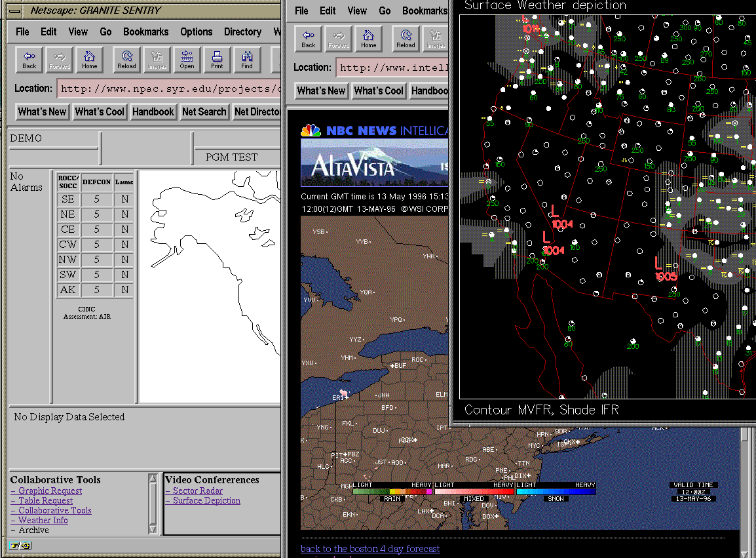Click Back icon in the NBC News window
756x558 pixels.
[x=309, y=38]
